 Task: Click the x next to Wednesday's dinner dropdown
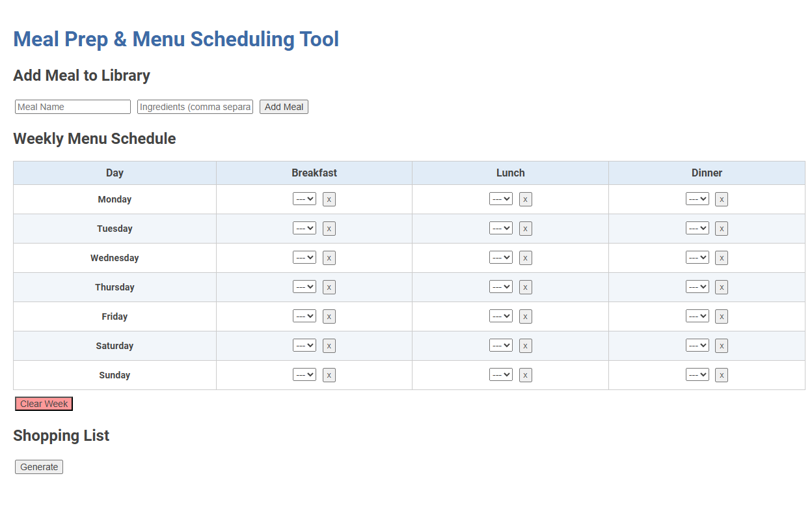721,257
